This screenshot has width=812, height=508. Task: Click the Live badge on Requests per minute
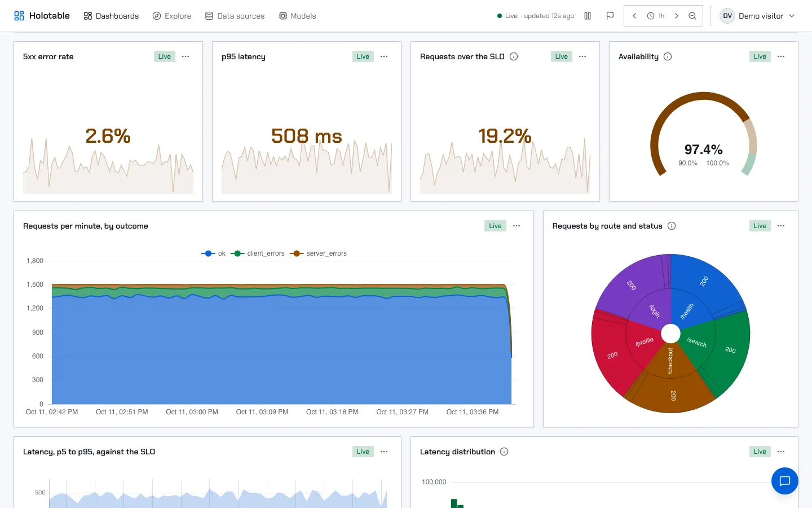tap(495, 226)
